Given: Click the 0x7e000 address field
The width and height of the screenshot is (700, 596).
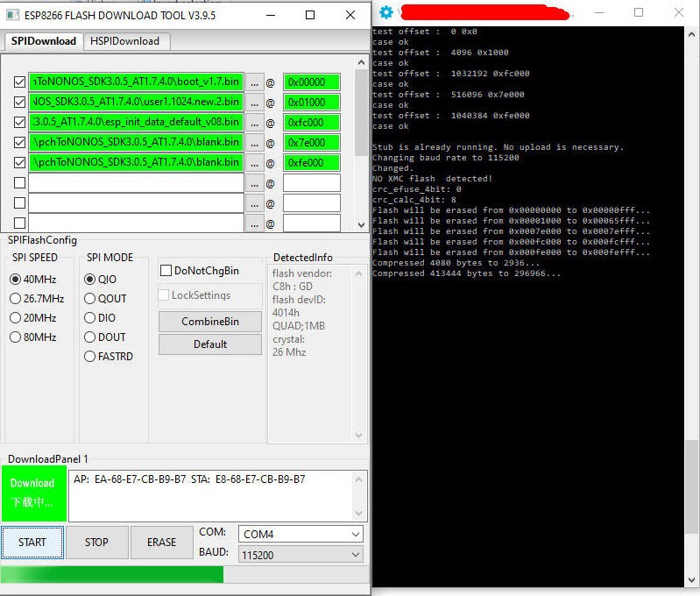Looking at the screenshot, I should coord(312,143).
